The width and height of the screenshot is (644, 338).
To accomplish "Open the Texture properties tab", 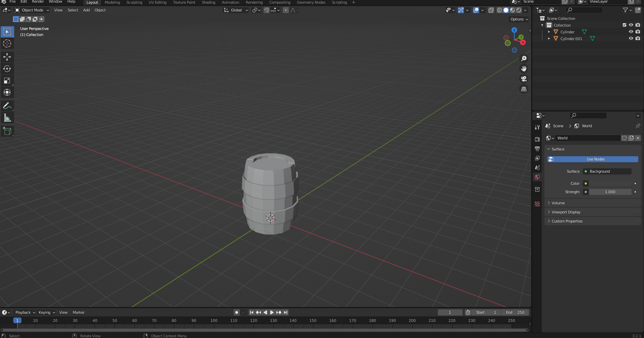I will (x=537, y=204).
